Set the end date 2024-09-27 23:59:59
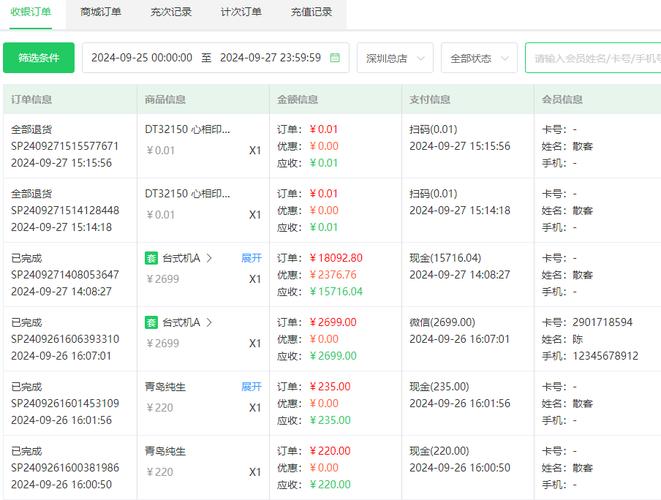 pyautogui.click(x=270, y=58)
